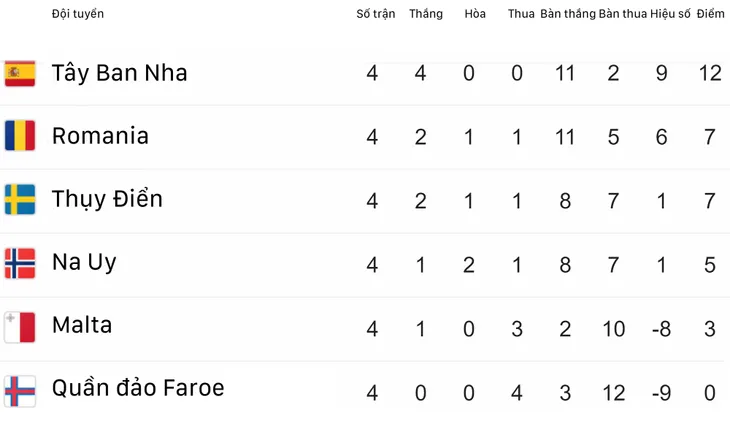Click the Bàn thắng column header
The height and width of the screenshot is (422, 730).
coord(568,14)
